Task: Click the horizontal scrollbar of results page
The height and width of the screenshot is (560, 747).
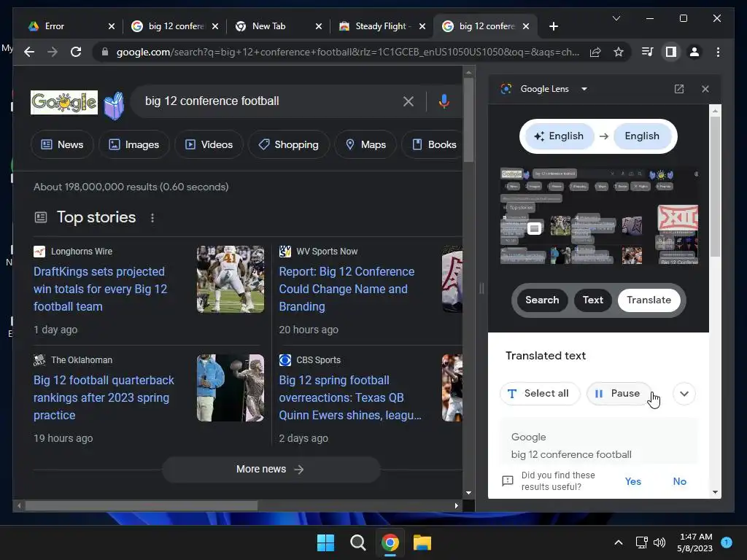Action: [142, 505]
